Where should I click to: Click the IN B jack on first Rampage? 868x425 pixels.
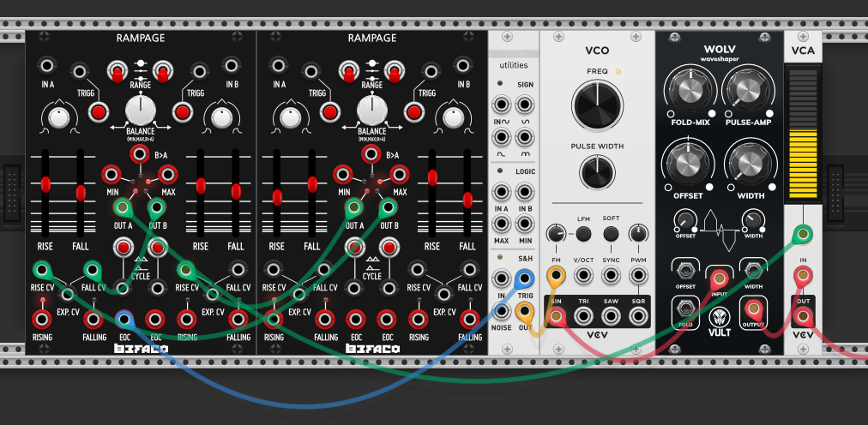232,66
